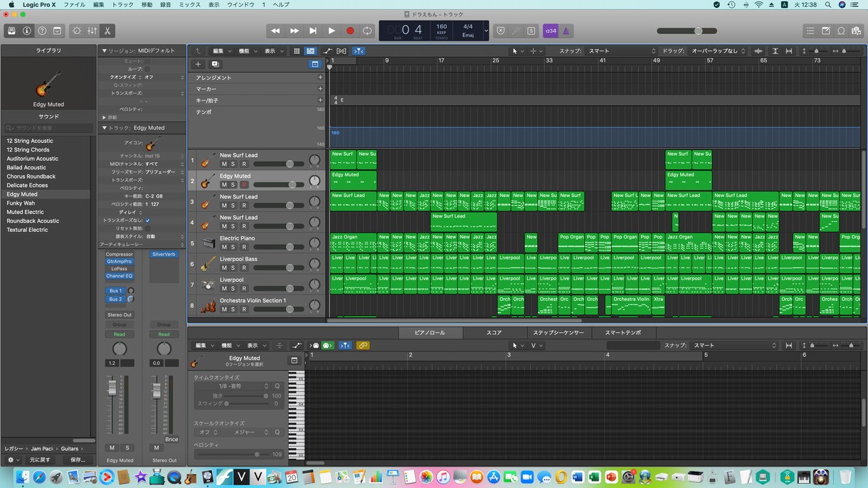Open the Library panel icon in the control bar
Viewport: 868px width, 488px height.
pos(11,31)
